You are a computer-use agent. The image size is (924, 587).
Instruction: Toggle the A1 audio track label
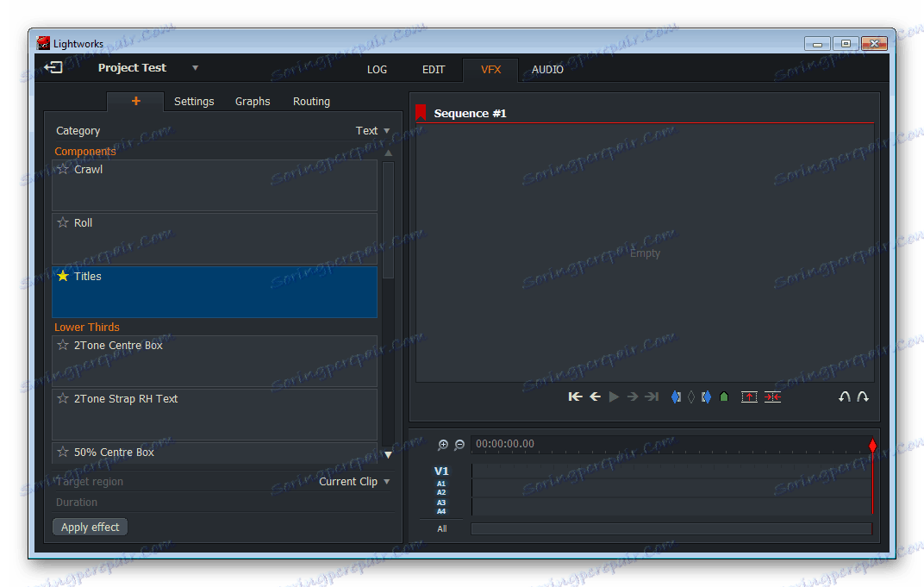pyautogui.click(x=441, y=484)
